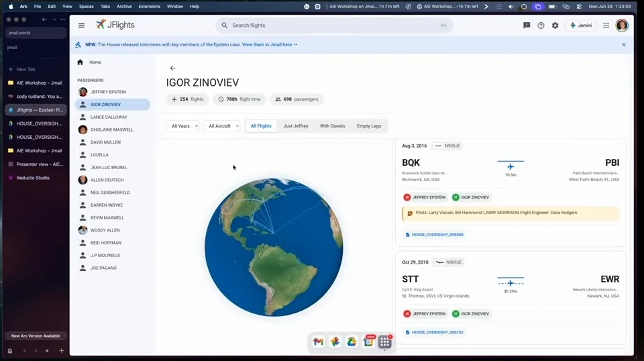The height and width of the screenshot is (361, 644).
Task: Click New Arc Version Available button
Action: coord(36,336)
